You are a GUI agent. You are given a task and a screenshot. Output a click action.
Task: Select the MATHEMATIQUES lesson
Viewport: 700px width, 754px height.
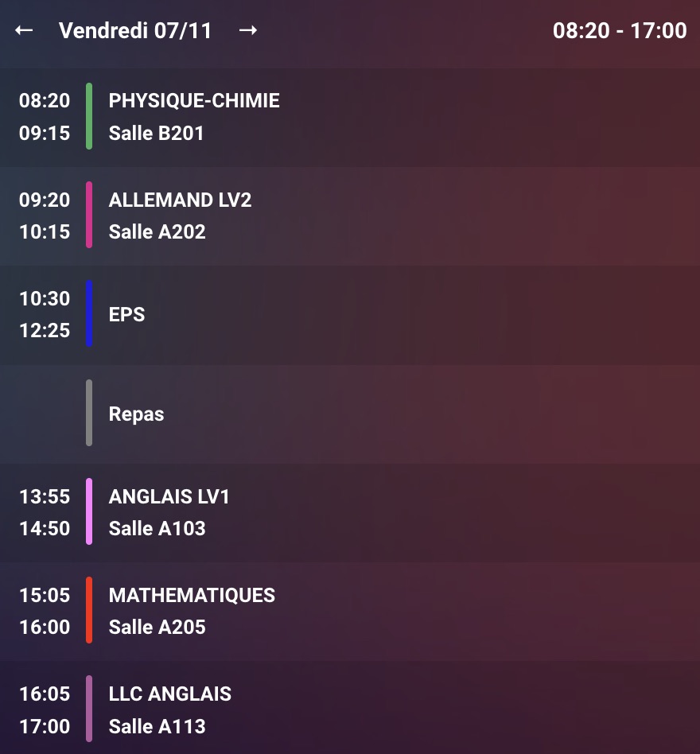pos(192,595)
